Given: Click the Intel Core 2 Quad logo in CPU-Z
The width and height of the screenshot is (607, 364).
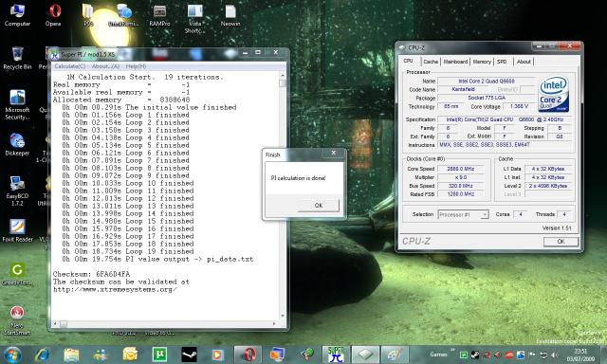Looking at the screenshot, I should [x=554, y=94].
